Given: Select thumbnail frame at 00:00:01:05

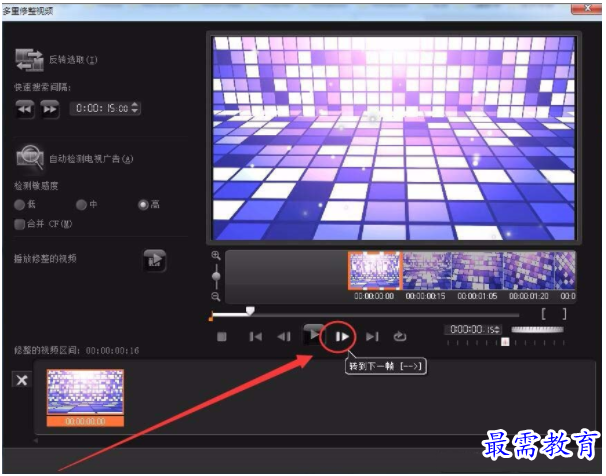Looking at the screenshot, I should (477, 270).
